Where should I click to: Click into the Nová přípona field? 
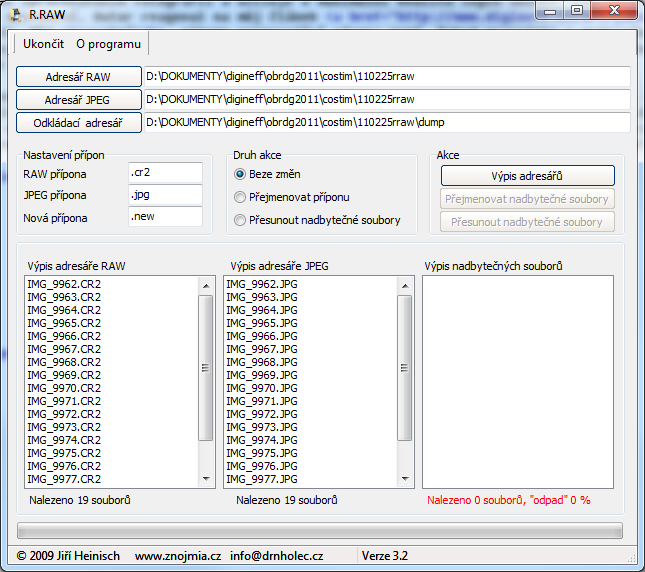tap(165, 217)
